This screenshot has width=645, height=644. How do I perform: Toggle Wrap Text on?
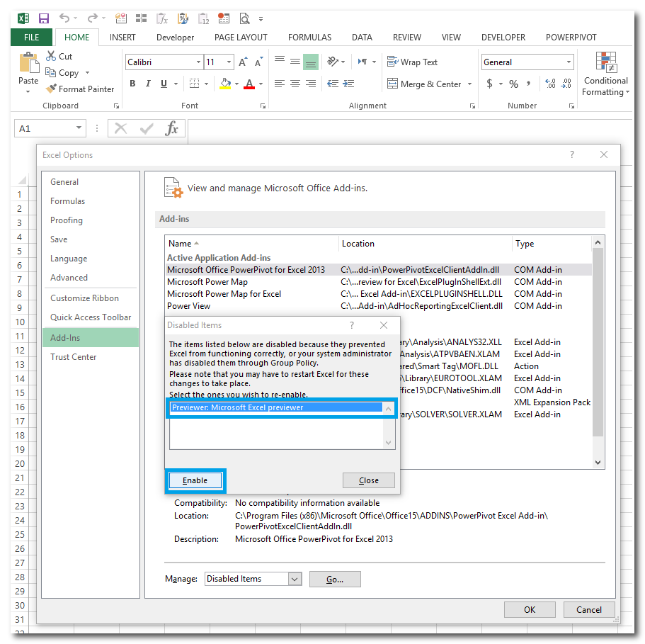413,62
